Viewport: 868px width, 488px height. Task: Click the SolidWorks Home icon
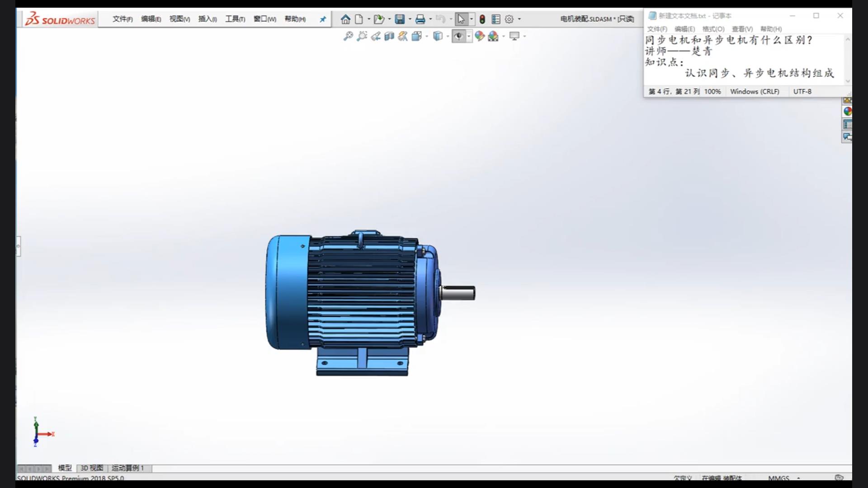point(345,19)
